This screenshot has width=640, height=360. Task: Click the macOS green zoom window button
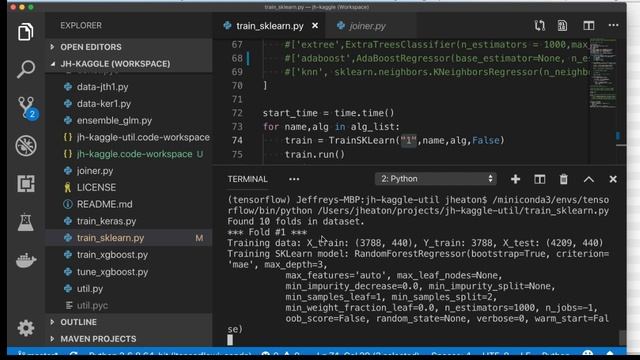[31, 7]
